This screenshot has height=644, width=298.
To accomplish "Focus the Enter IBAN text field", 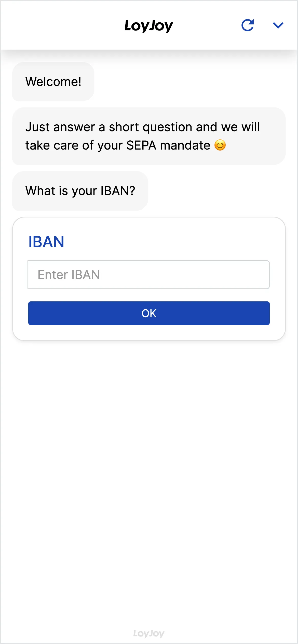I will (148, 275).
